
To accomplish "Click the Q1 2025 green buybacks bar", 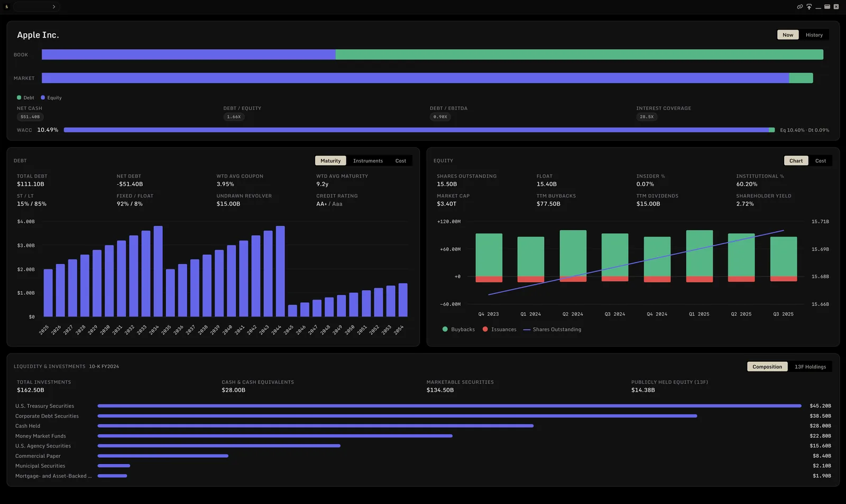I will tap(700, 253).
